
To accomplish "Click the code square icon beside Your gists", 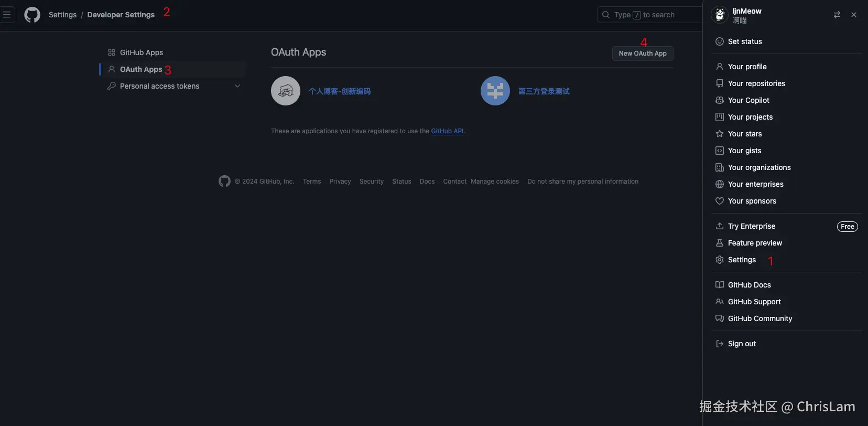I will point(720,151).
